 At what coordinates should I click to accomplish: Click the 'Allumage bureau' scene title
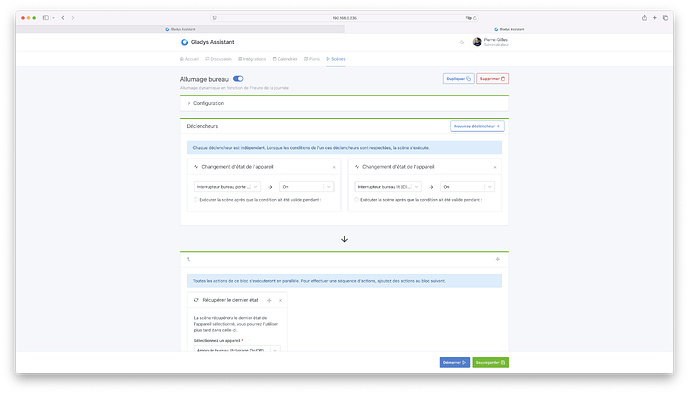coord(204,79)
